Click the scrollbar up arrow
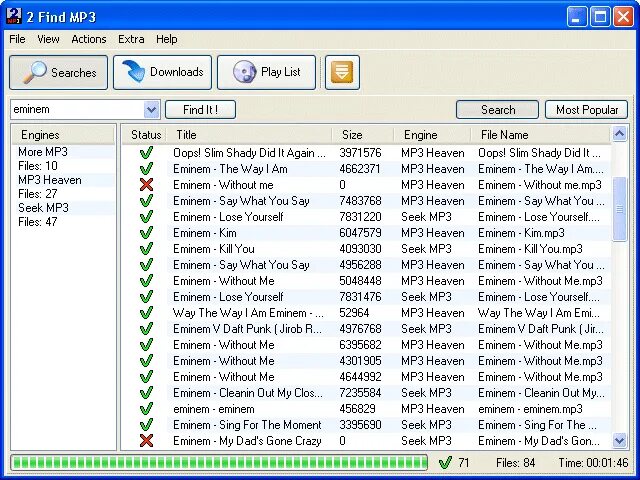 tap(620, 133)
